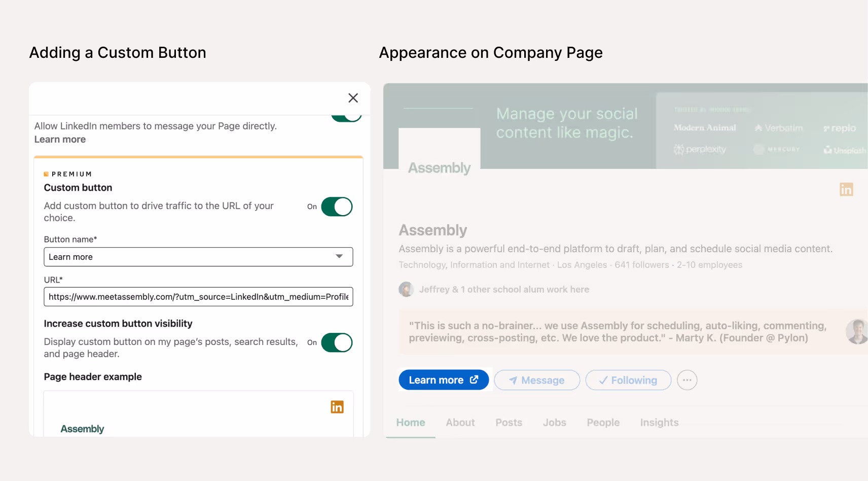Click the Marty K. photo in testimonial
Image resolution: width=868 pixels, height=481 pixels.
[857, 332]
